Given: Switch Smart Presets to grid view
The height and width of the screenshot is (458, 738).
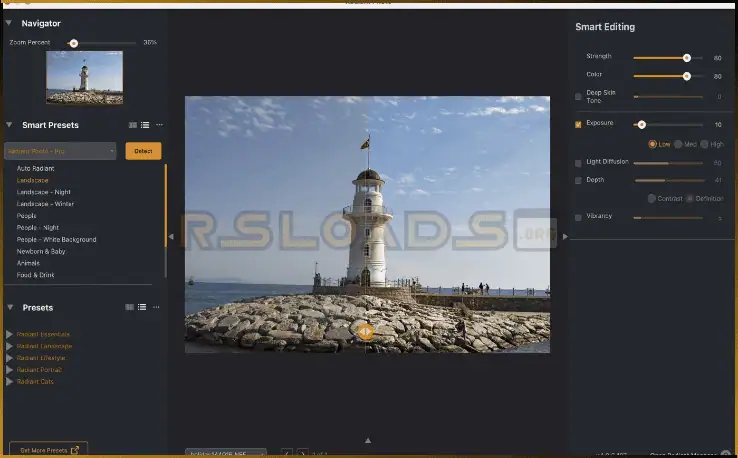Looking at the screenshot, I should (133, 125).
